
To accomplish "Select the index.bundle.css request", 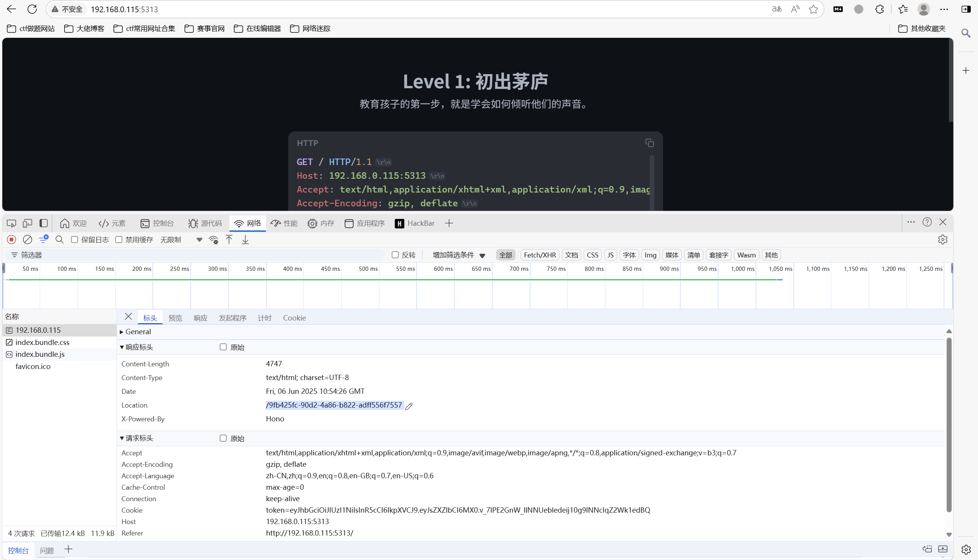I will [59, 342].
